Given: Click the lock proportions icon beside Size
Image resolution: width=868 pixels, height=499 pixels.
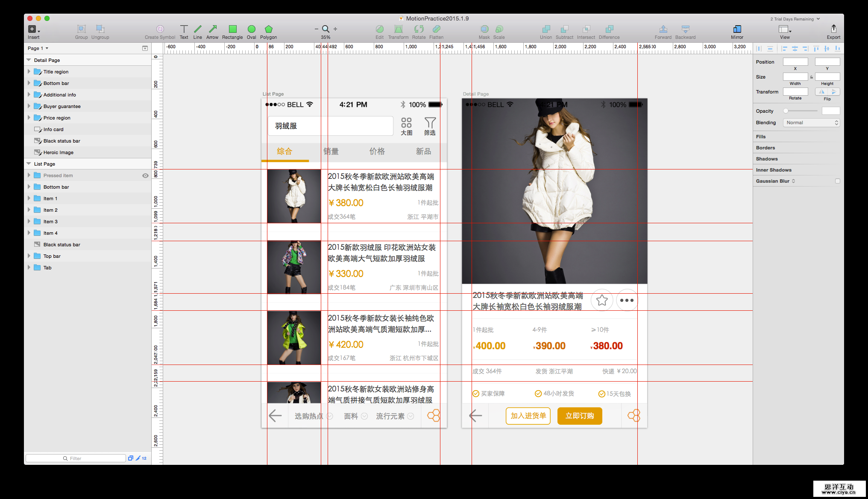Looking at the screenshot, I should coord(811,77).
